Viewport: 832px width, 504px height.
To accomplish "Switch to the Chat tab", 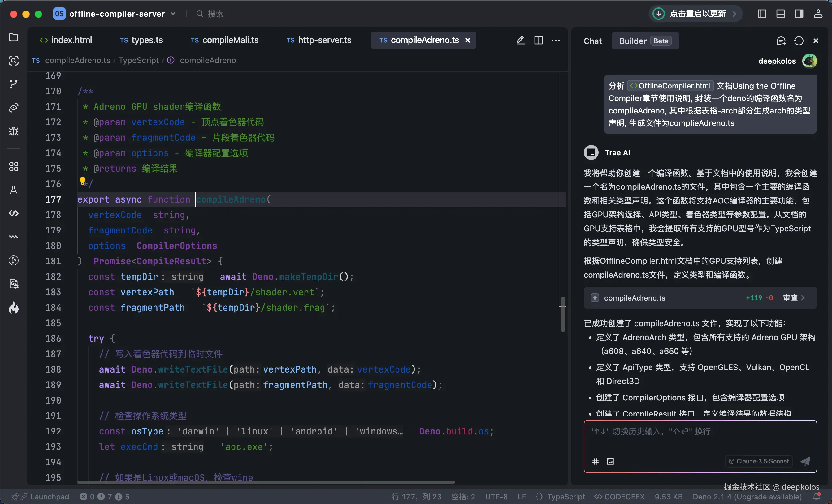I will click(x=593, y=41).
